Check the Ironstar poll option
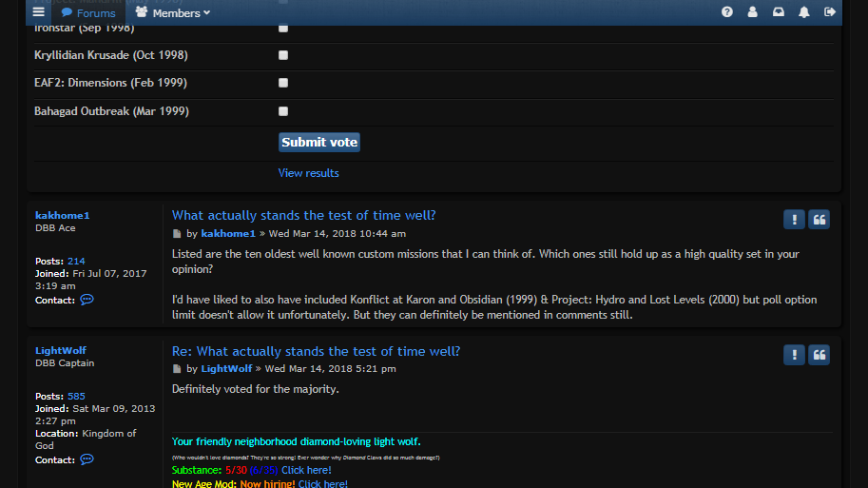 283,28
